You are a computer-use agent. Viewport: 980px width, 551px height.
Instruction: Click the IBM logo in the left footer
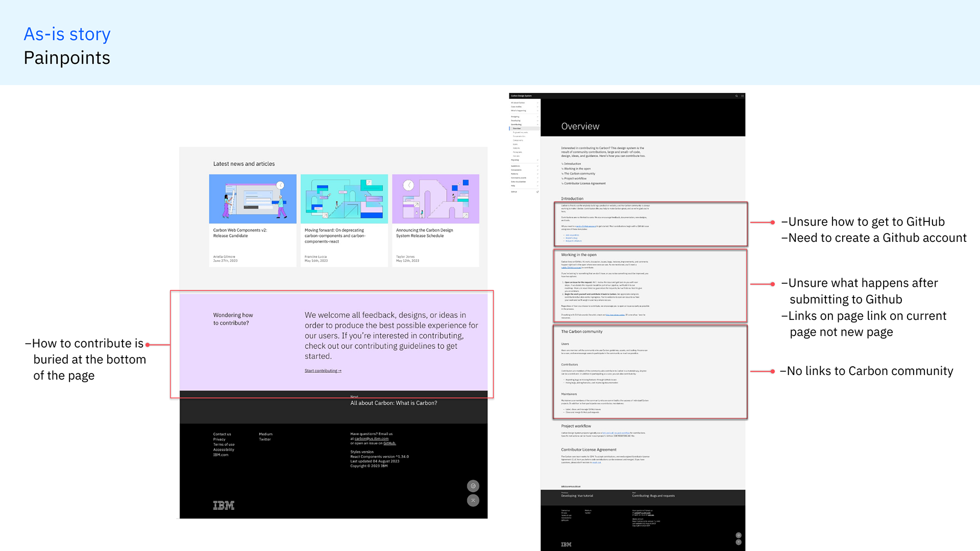click(224, 505)
